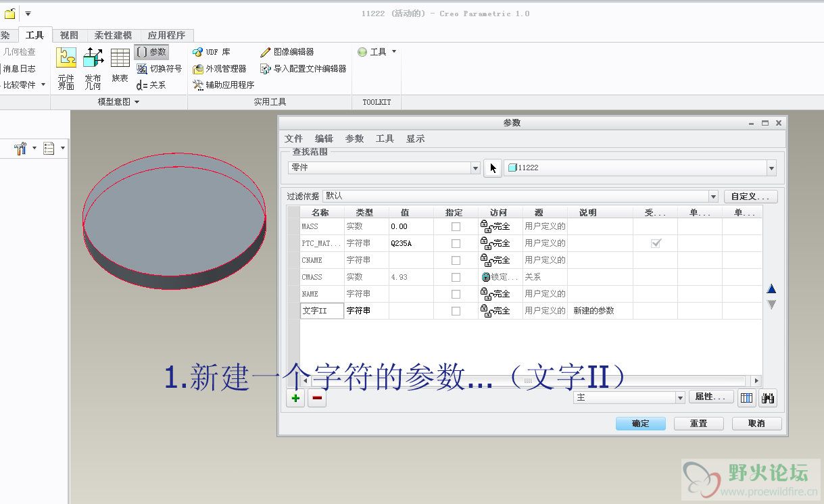Switch to the 视图 ribbon tab
This screenshot has height=504, width=824.
(x=69, y=35)
